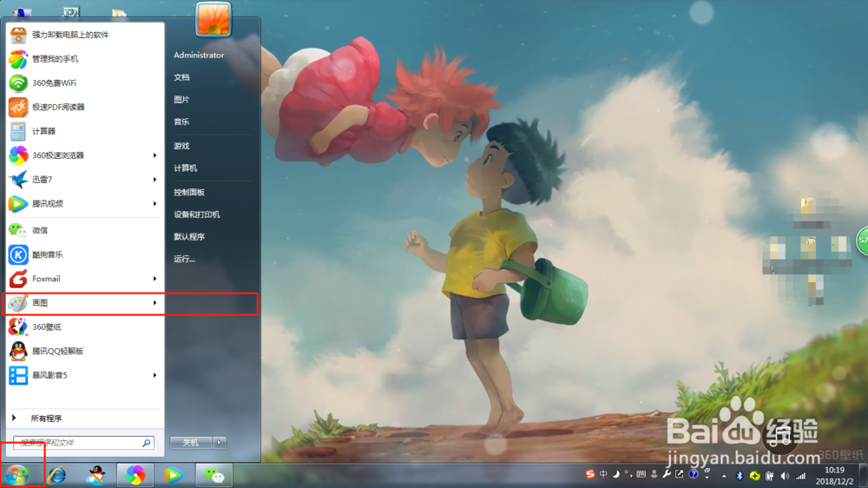
Task: Click the 关机 shutdown button
Action: click(191, 443)
